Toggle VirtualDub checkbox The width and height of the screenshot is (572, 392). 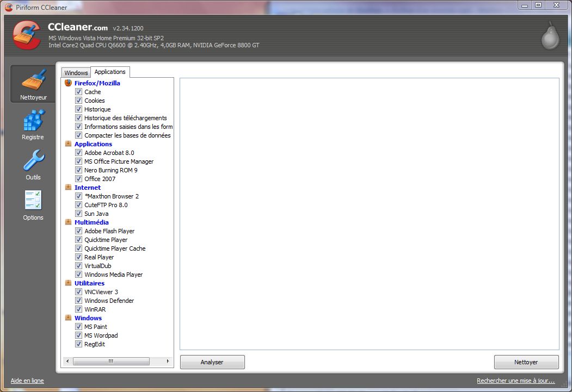pos(78,265)
